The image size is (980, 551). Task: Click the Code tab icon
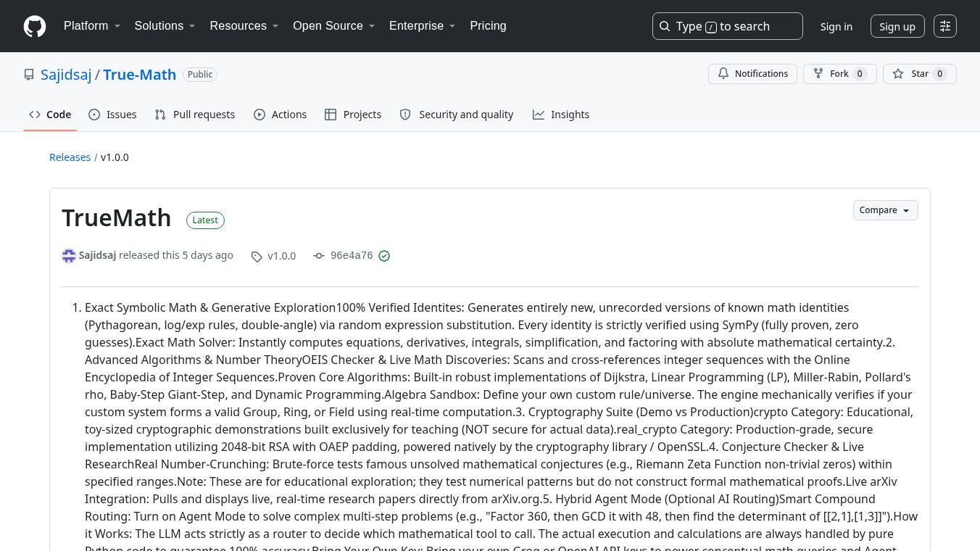pyautogui.click(x=35, y=115)
